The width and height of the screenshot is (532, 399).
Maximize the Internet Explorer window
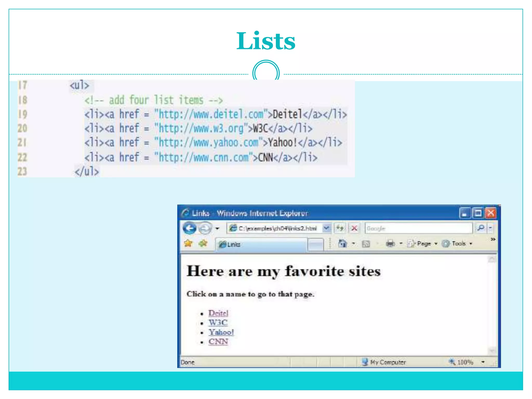(478, 213)
